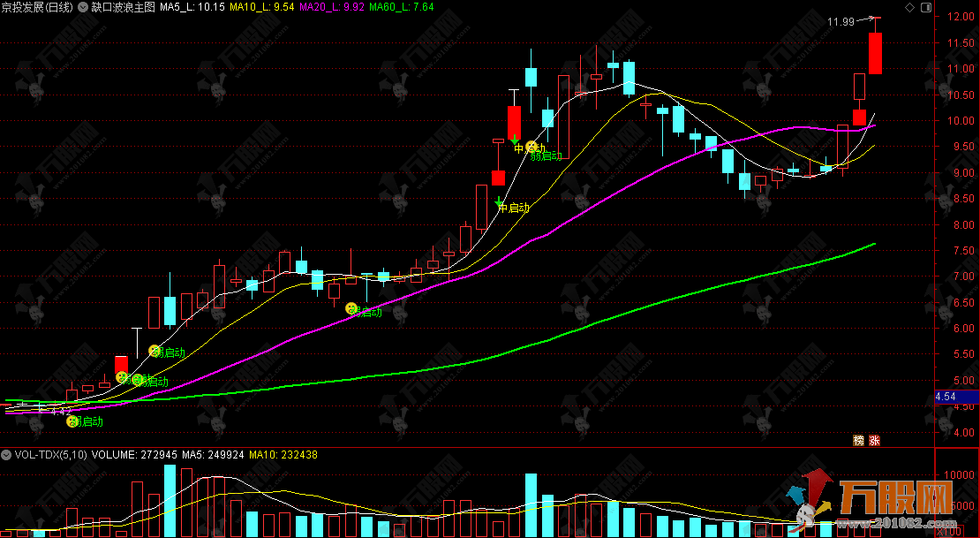Select the 京投发展(日线) chart title
980x538 pixels.
37,6
